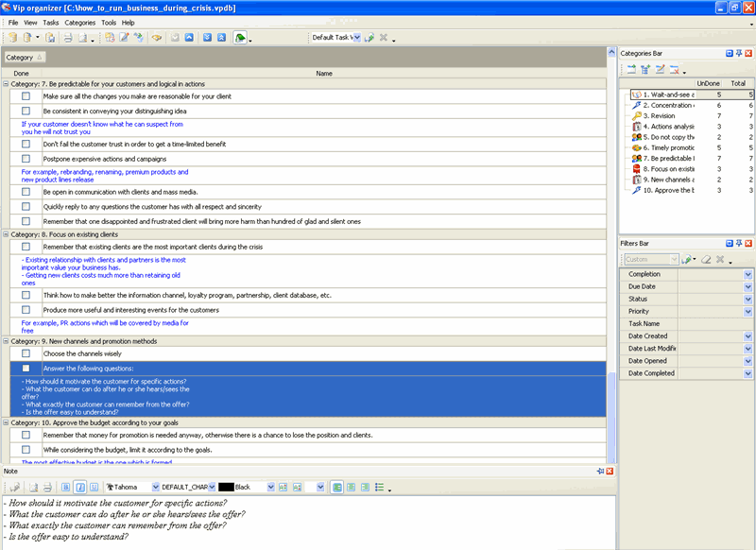Pin the Categories Bar panel
Screen dimensions: 756x550
coord(739,54)
